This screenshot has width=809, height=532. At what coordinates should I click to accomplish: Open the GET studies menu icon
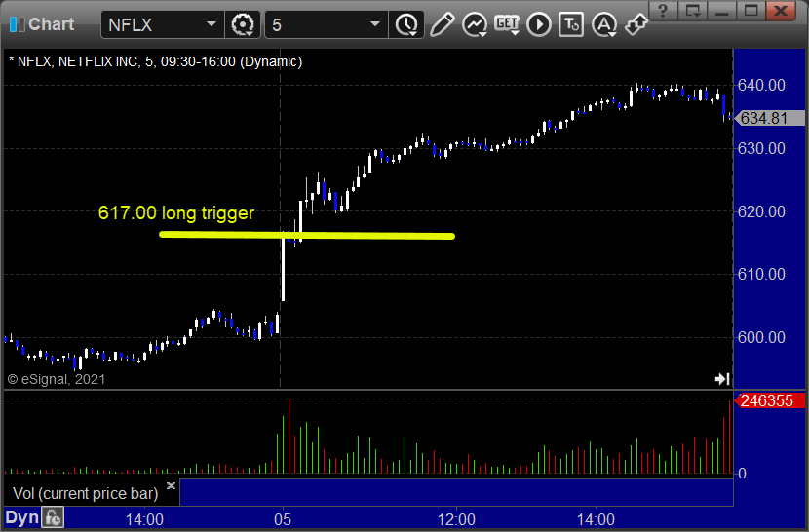[x=507, y=24]
